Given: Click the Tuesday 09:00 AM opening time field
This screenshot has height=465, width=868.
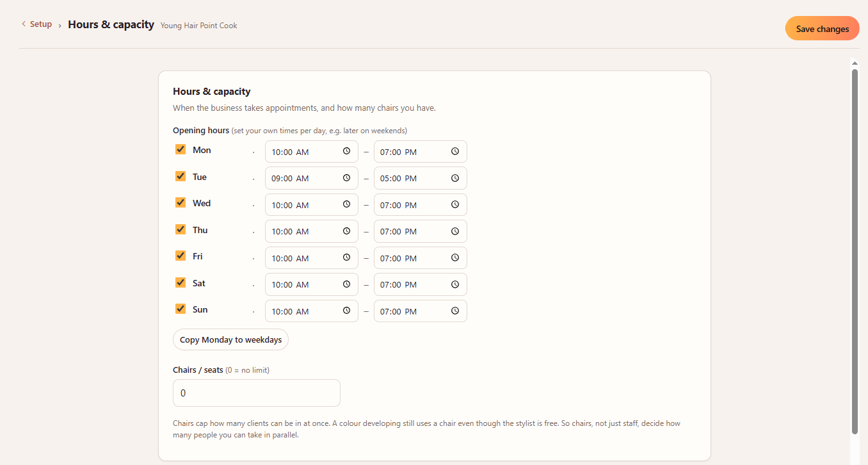Looking at the screenshot, I should 311,178.
